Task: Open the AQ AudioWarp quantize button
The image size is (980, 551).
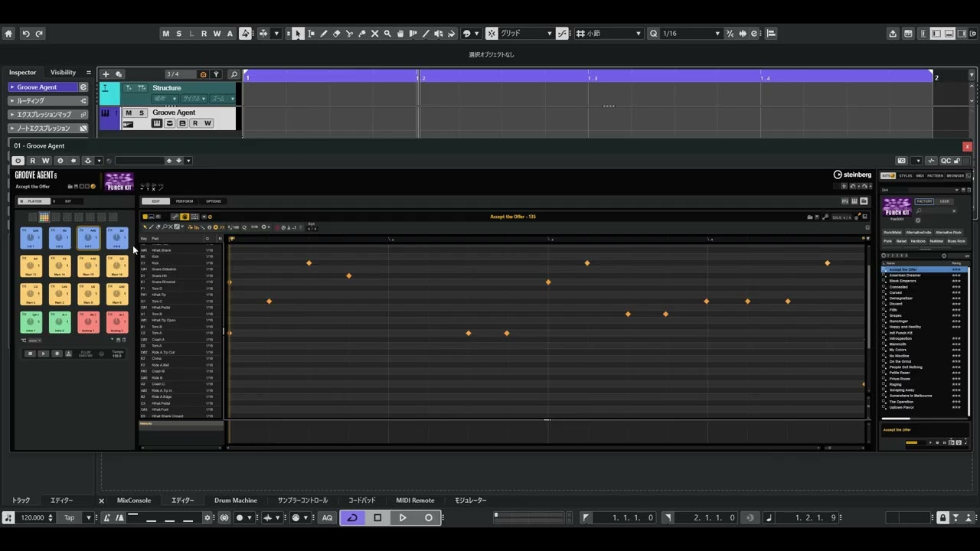Action: (327, 518)
